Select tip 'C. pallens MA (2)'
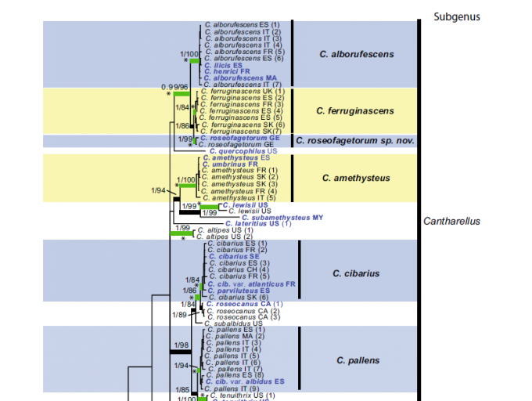532x401 pixels. tap(235, 337)
